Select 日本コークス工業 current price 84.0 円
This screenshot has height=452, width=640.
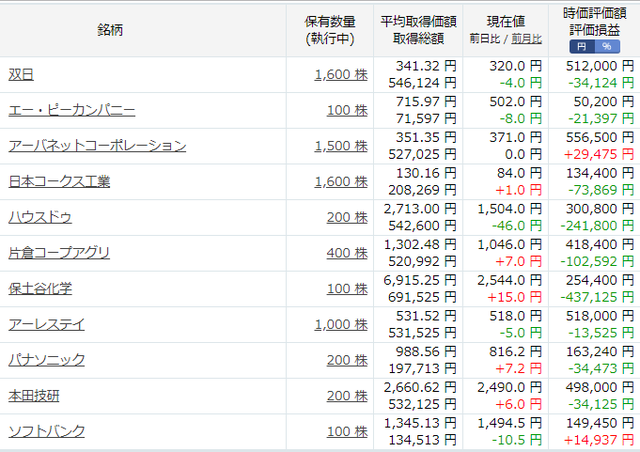click(x=519, y=173)
